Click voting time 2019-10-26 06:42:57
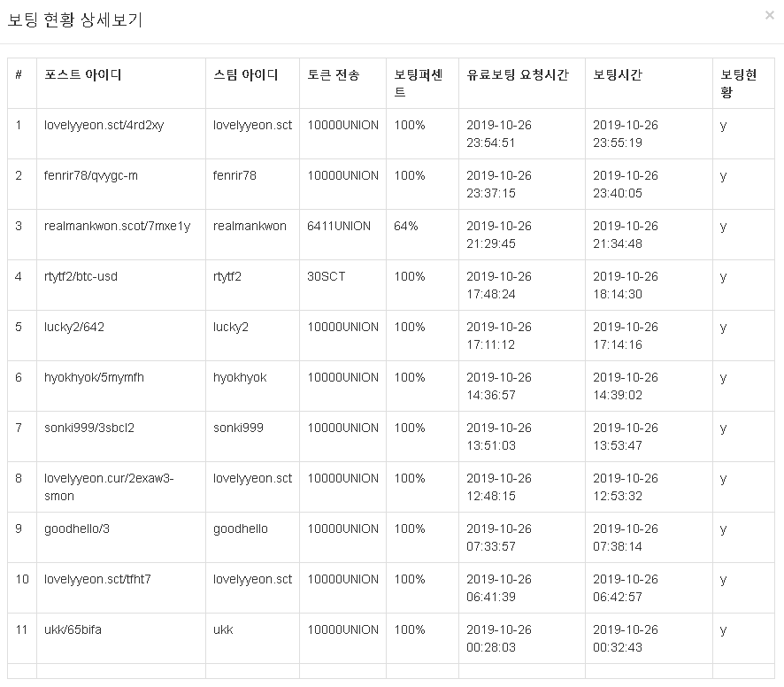 (626, 589)
